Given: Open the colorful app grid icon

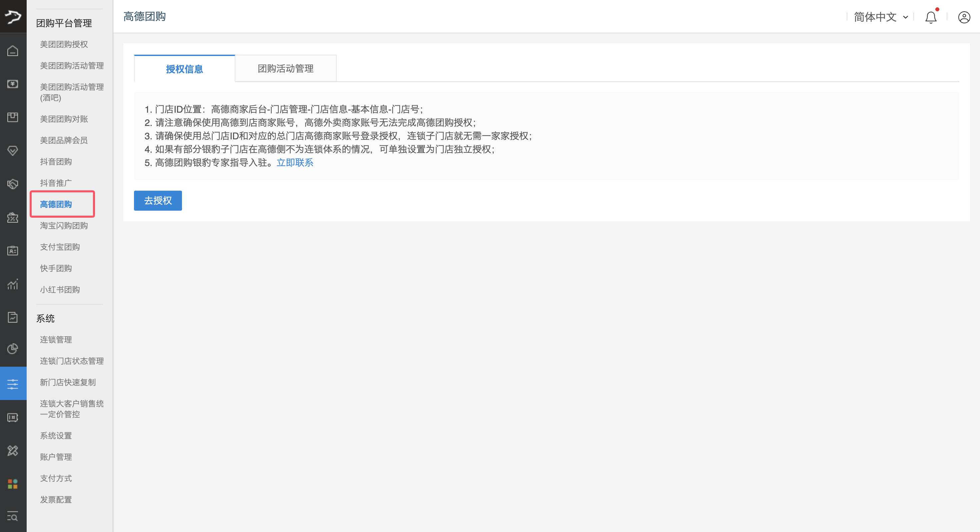Looking at the screenshot, I should (x=13, y=484).
